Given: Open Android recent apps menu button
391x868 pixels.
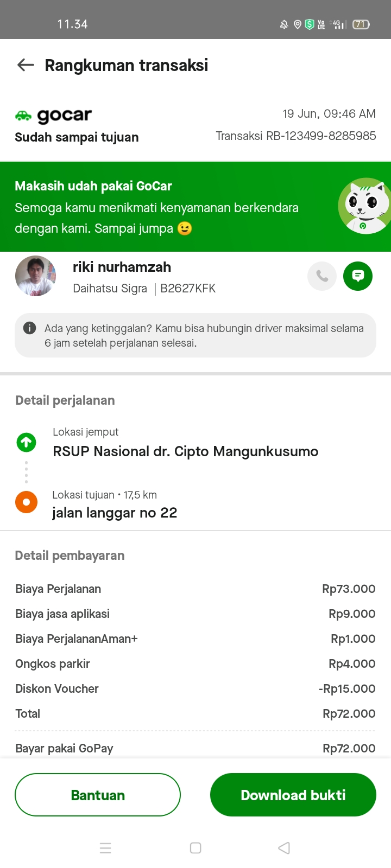Looking at the screenshot, I should click(105, 848).
